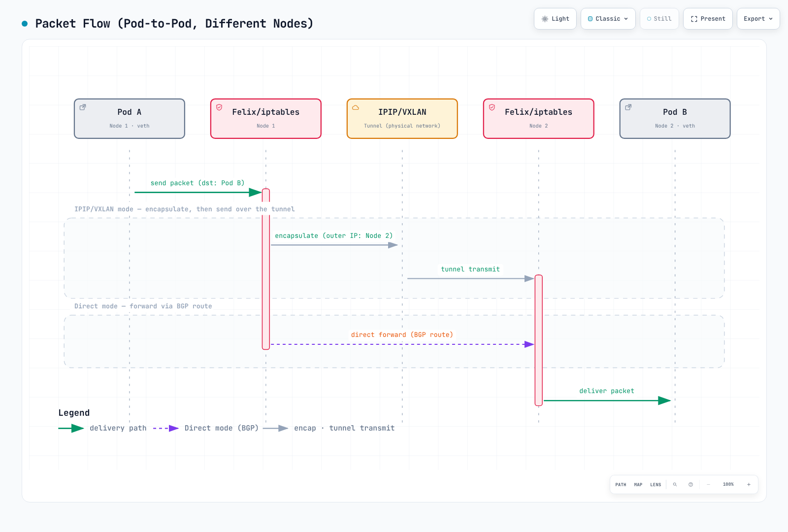Click the 'Direct mode (BGP)' legend text
The image size is (788, 532).
(x=222, y=428)
